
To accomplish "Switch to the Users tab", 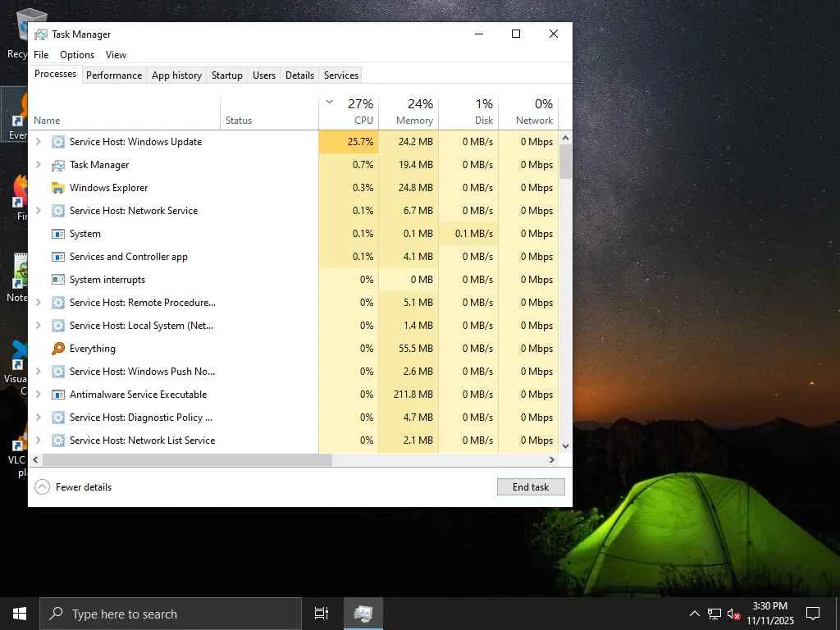I will (x=264, y=75).
